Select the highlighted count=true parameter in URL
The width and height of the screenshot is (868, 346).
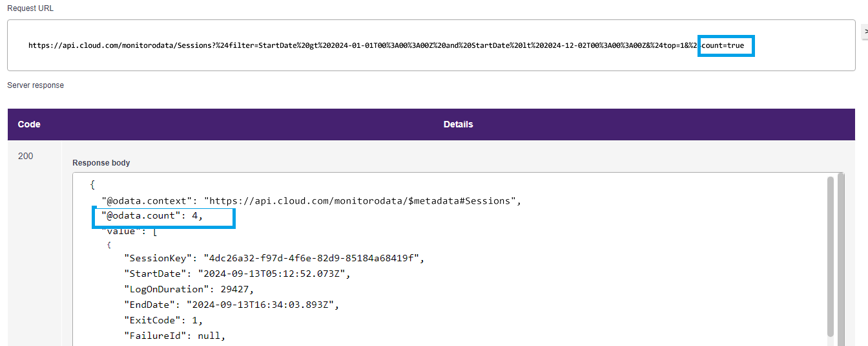[726, 46]
